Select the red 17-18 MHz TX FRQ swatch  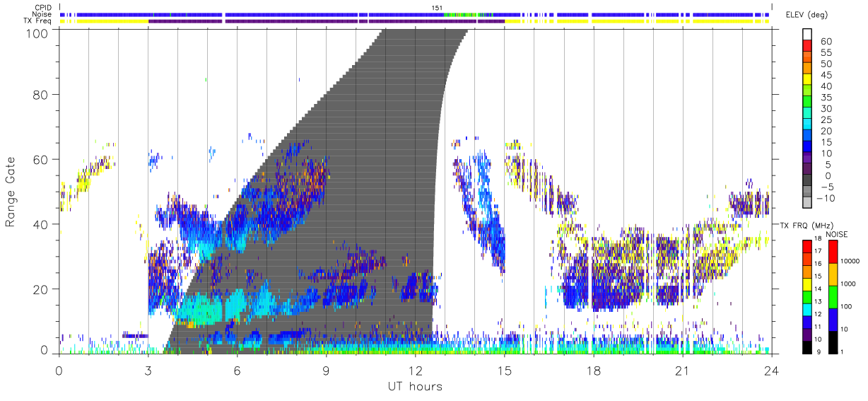pos(807,246)
